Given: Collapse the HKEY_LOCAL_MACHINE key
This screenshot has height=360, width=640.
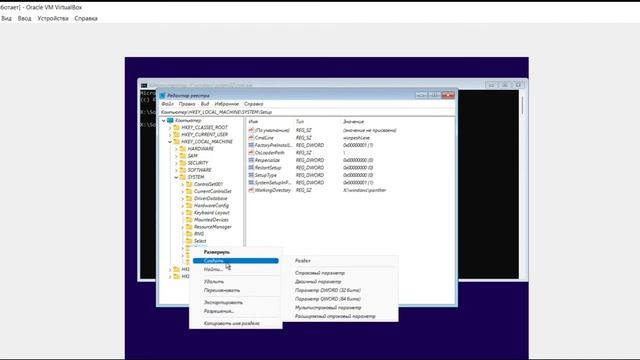Looking at the screenshot, I should tap(170, 142).
